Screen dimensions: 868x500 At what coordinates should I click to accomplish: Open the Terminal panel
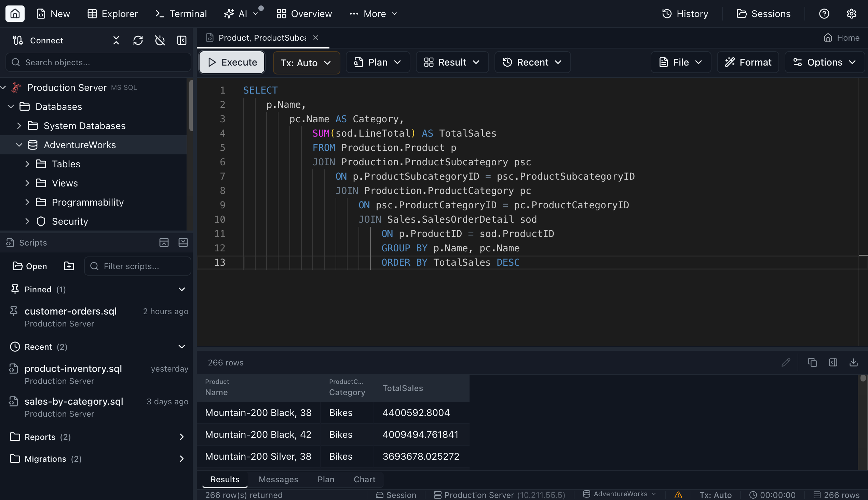click(180, 13)
